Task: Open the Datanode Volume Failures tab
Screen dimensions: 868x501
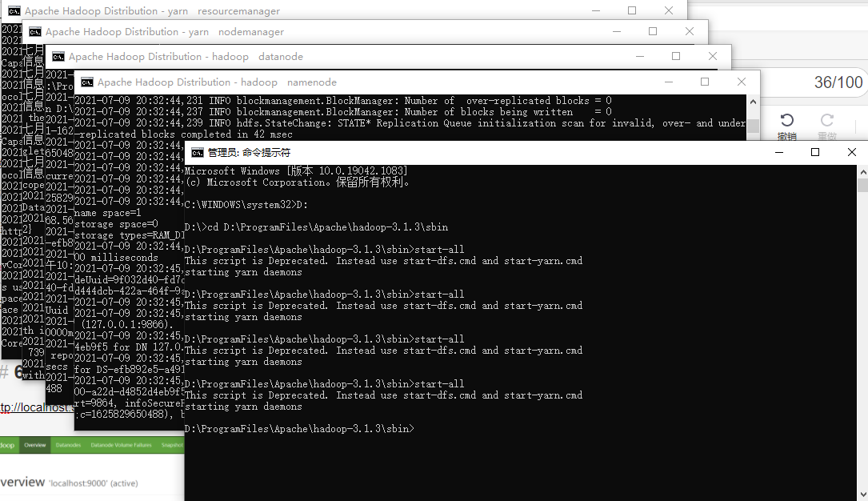Action: [x=121, y=445]
